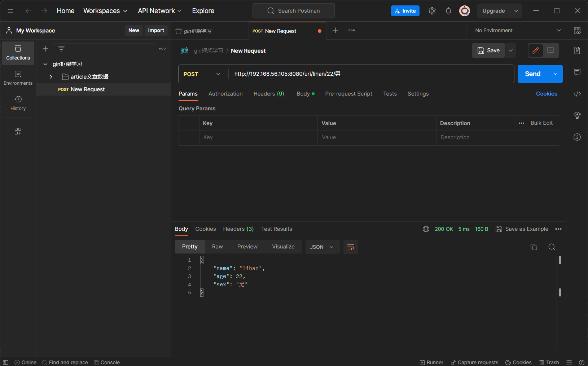Click the Import button
Image resolution: width=588 pixels, height=366 pixels.
[156, 30]
